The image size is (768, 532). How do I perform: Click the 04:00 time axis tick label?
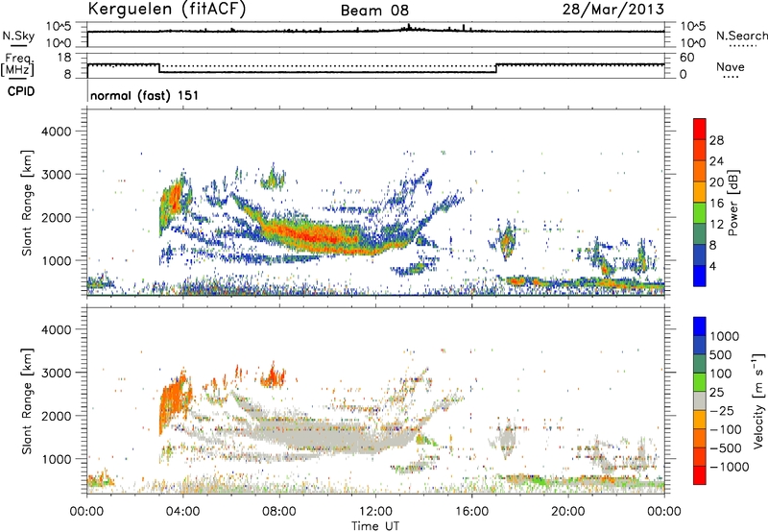[x=182, y=512]
